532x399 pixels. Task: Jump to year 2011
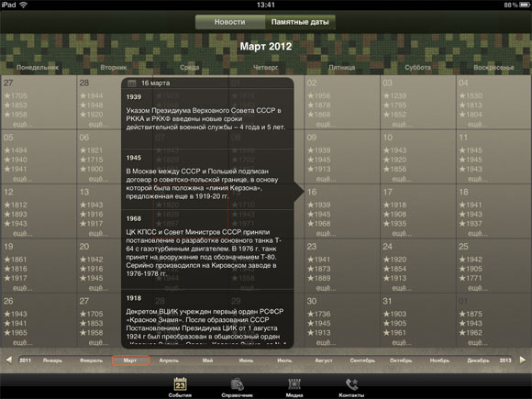pyautogui.click(x=25, y=360)
